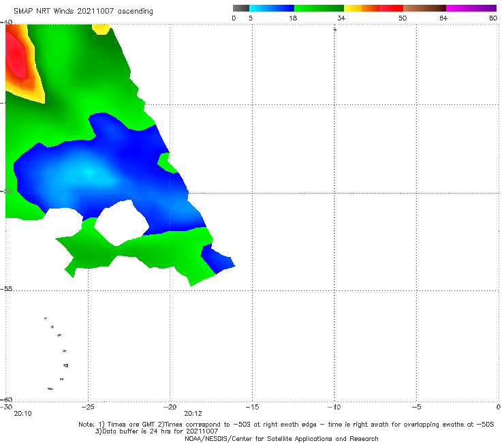
Task: Click the light cyan low-wind center
Action: click(x=89, y=174)
